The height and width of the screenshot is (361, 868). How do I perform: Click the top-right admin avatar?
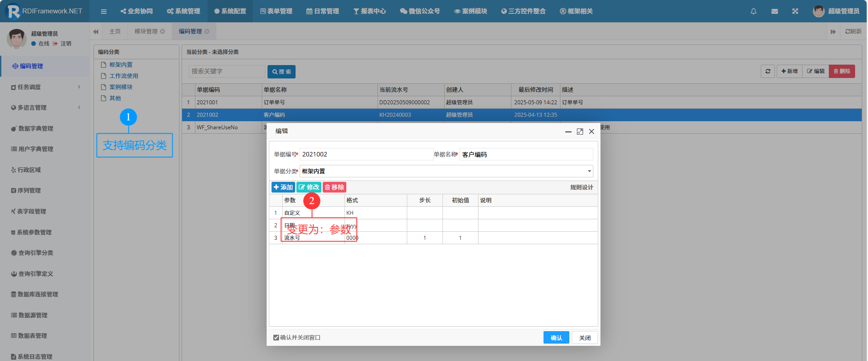click(819, 11)
